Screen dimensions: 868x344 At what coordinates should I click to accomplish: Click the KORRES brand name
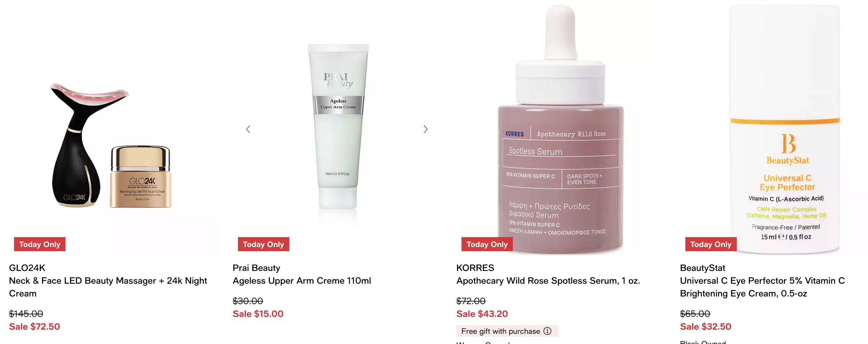475,268
